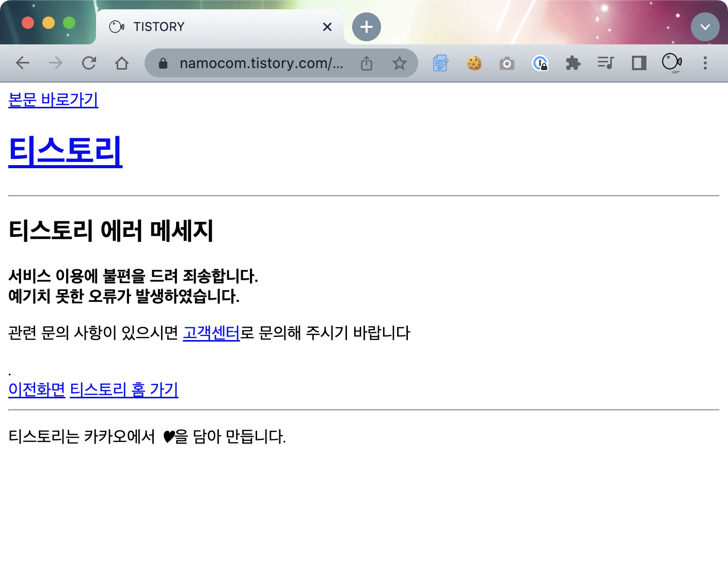The image size is (728, 581).
Task: Go back to the previous page
Action: pyautogui.click(x=23, y=63)
